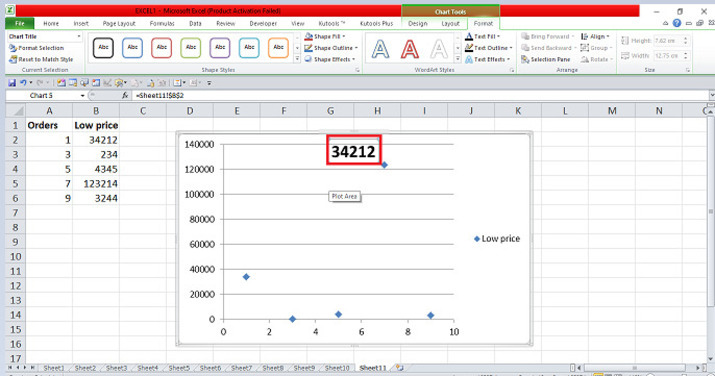
Task: Apply the blue outlined WordArt A style
Action: (380, 49)
